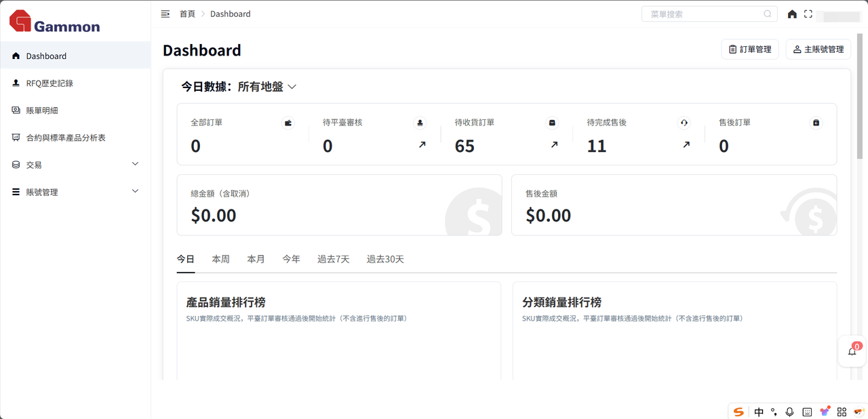Click the 主賬號管理 button
Viewport: 868px width, 419px height.
818,49
